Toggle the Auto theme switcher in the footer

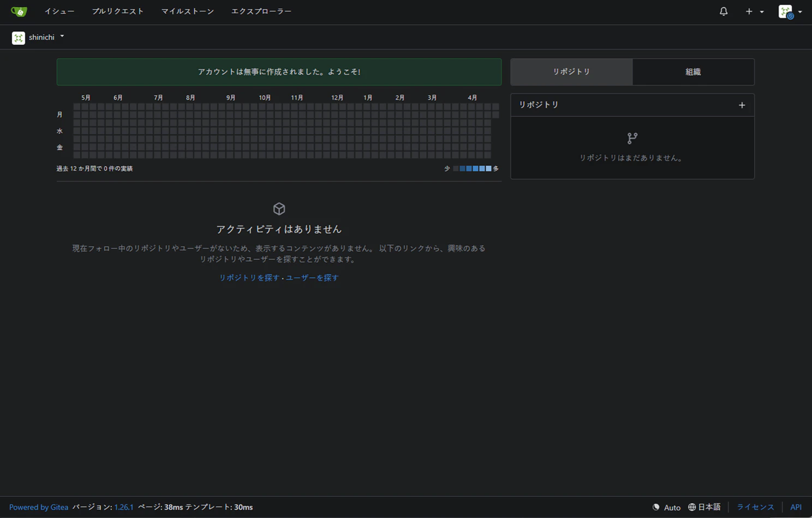pos(667,507)
